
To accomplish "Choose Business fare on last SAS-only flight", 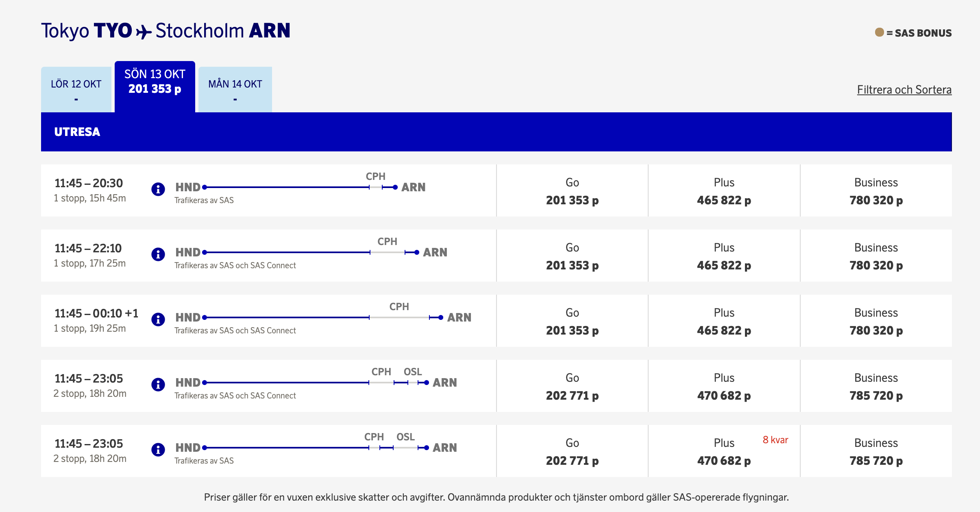I will pyautogui.click(x=876, y=451).
